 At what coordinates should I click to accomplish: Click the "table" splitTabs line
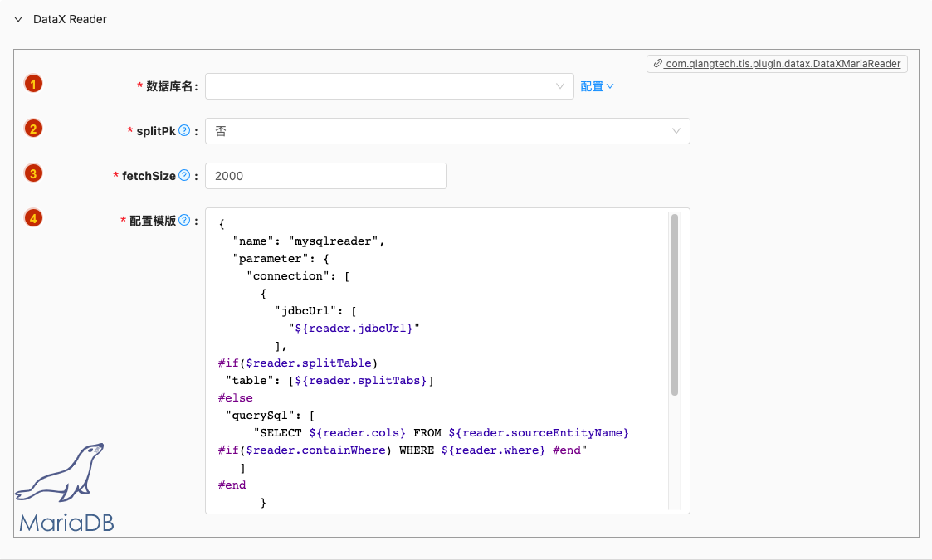coord(329,381)
